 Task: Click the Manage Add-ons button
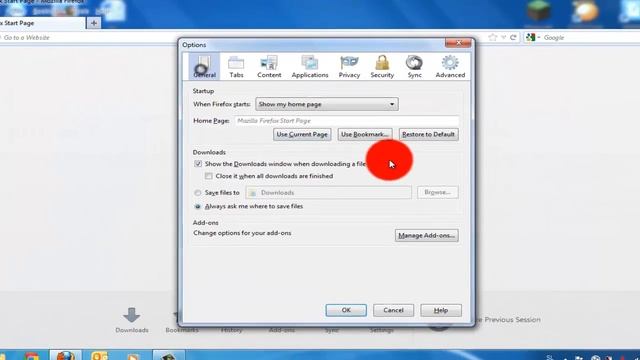pyautogui.click(x=427, y=236)
